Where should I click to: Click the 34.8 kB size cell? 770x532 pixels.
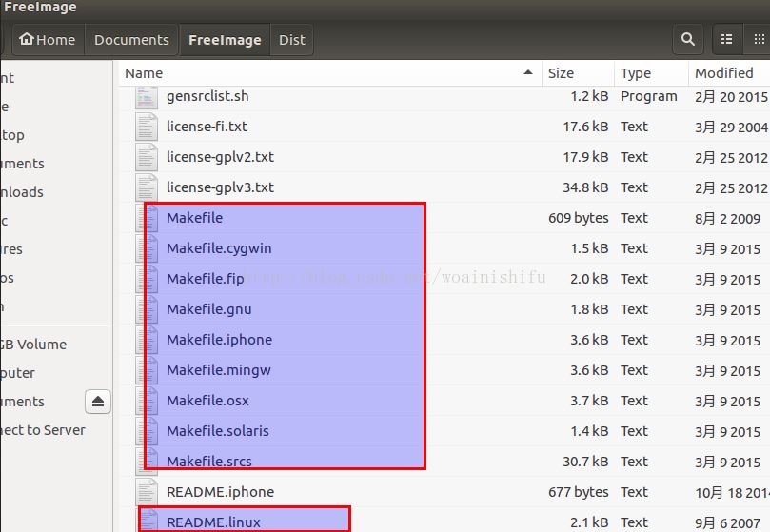[585, 187]
